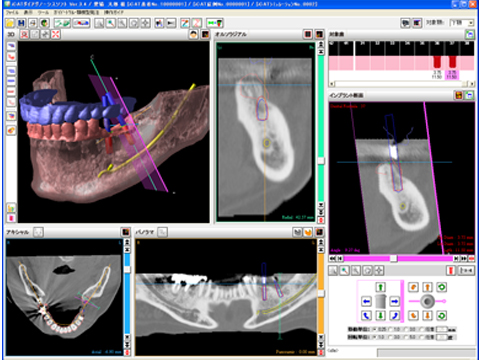Open the target jaw dropdown at top right

pyautogui.click(x=471, y=23)
